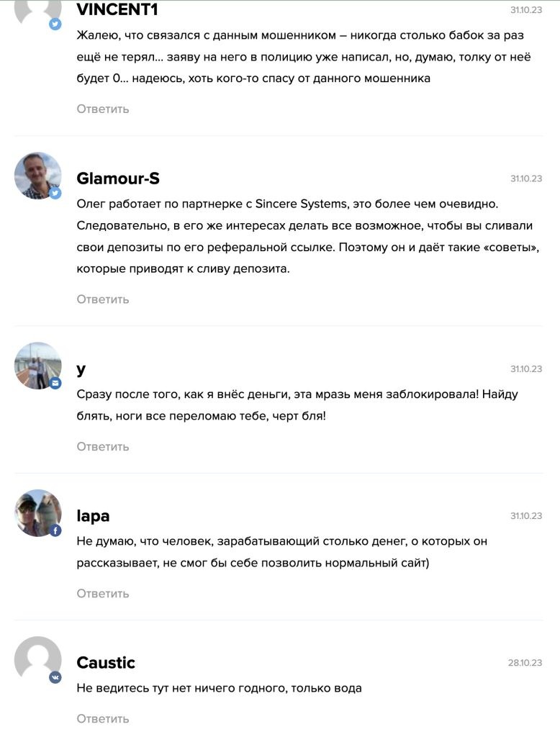Viewport: 560px width, 737px height.
Task: Open the VINCENT1 username link
Action: [117, 9]
